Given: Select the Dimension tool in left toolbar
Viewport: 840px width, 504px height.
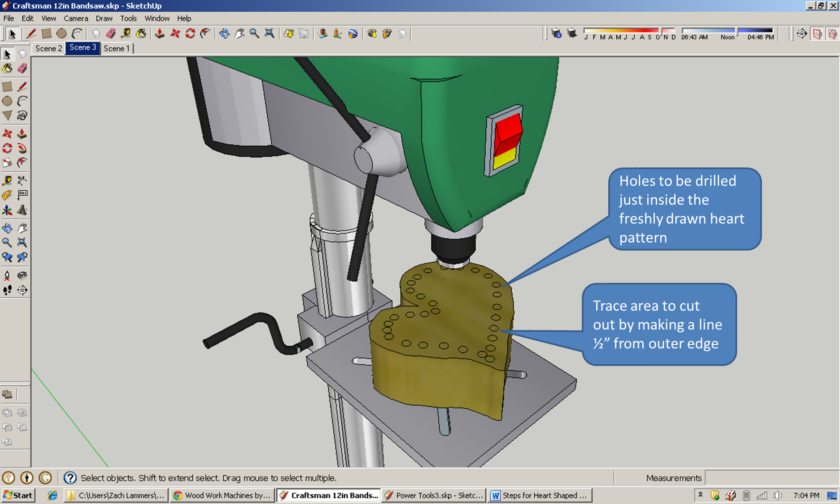Looking at the screenshot, I should pyautogui.click(x=22, y=181).
